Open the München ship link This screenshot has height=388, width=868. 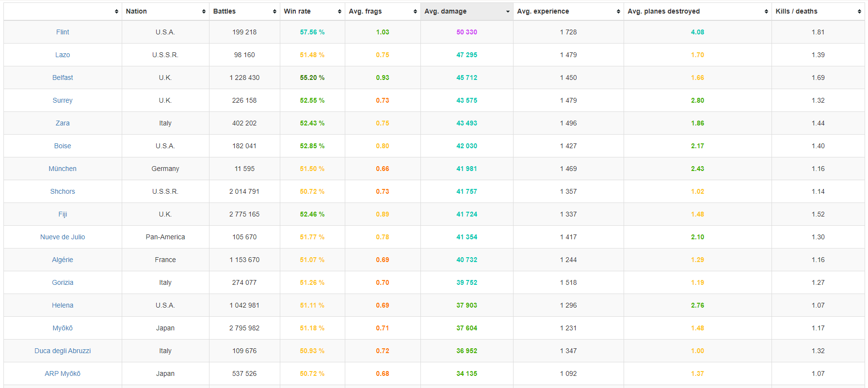coord(63,169)
